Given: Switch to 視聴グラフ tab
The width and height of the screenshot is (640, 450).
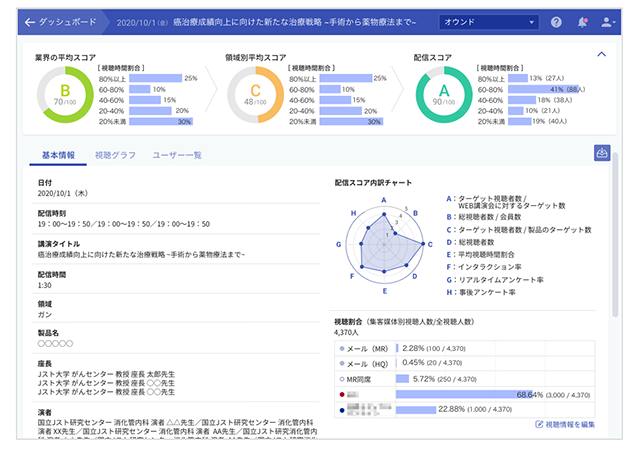Looking at the screenshot, I should 115,155.
